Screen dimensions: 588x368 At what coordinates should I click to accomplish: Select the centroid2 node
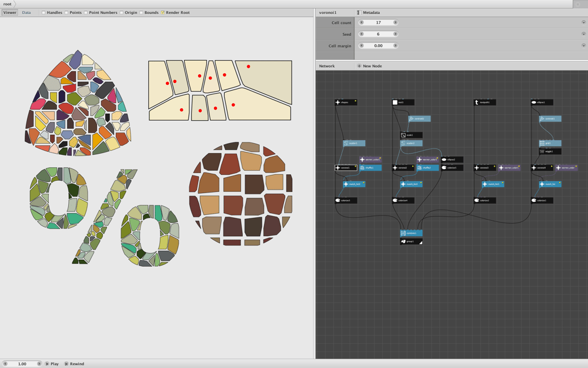(x=419, y=119)
